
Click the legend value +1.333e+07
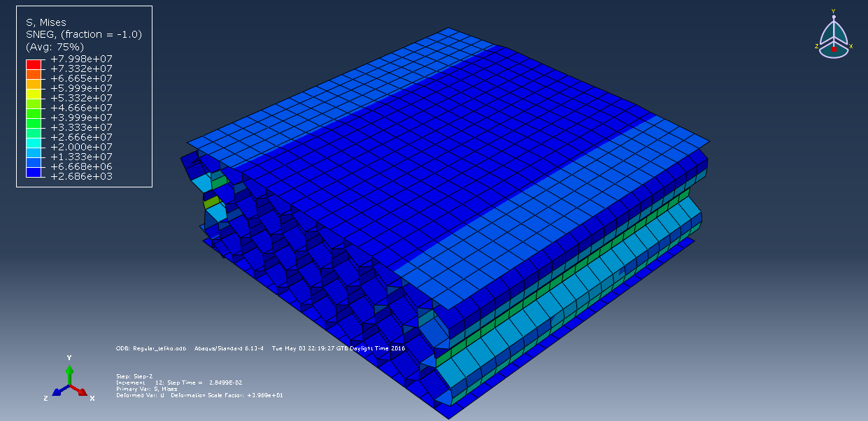click(81, 157)
